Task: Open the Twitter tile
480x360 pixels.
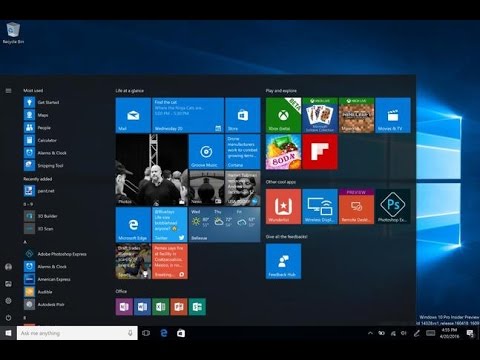Action: pyautogui.click(x=170, y=225)
